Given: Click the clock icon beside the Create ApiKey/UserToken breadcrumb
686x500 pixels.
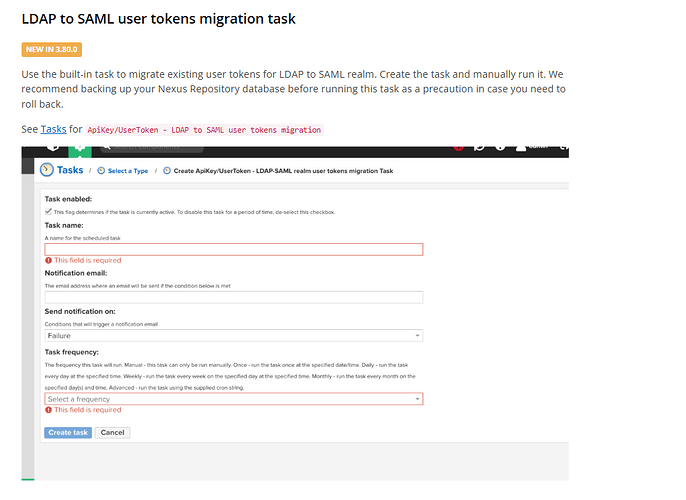Looking at the screenshot, I should click(167, 171).
